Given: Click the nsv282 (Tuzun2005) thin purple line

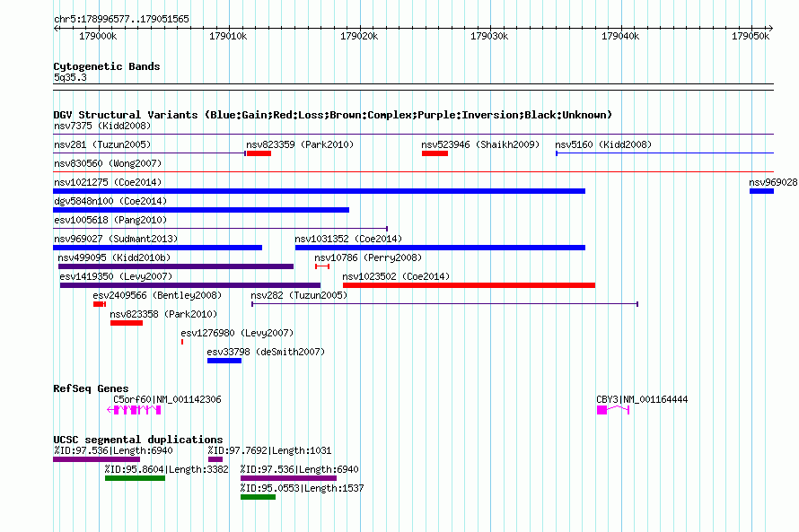Looking at the screenshot, I should (x=445, y=304).
